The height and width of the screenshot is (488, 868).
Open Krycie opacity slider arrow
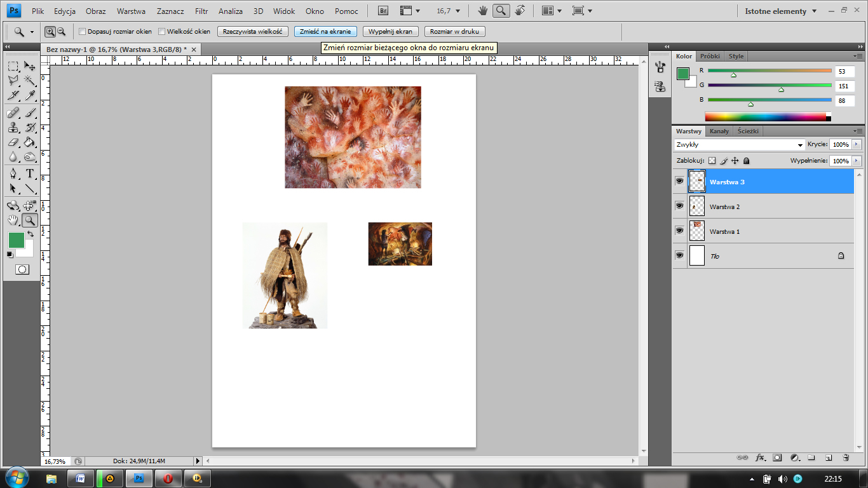pyautogui.click(x=856, y=145)
